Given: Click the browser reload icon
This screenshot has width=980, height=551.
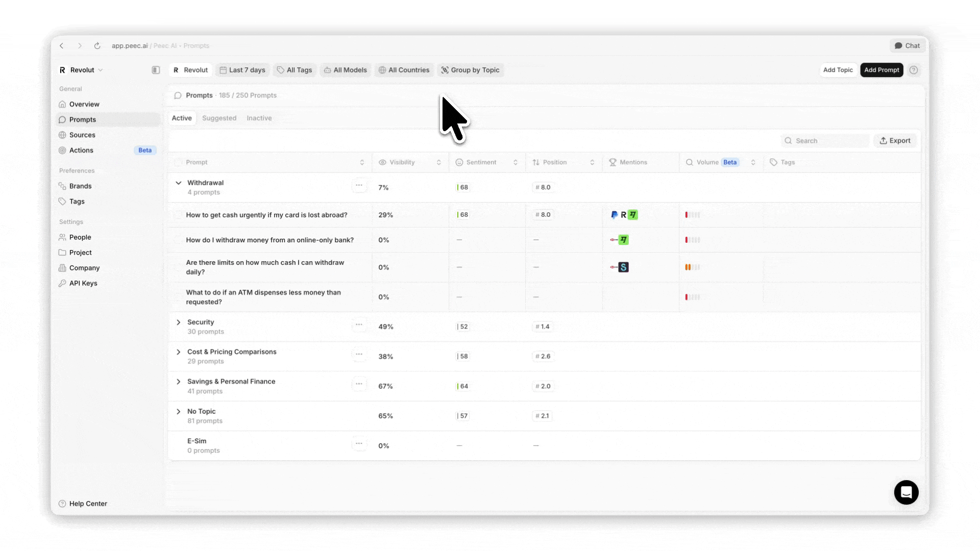Looking at the screenshot, I should 97,46.
